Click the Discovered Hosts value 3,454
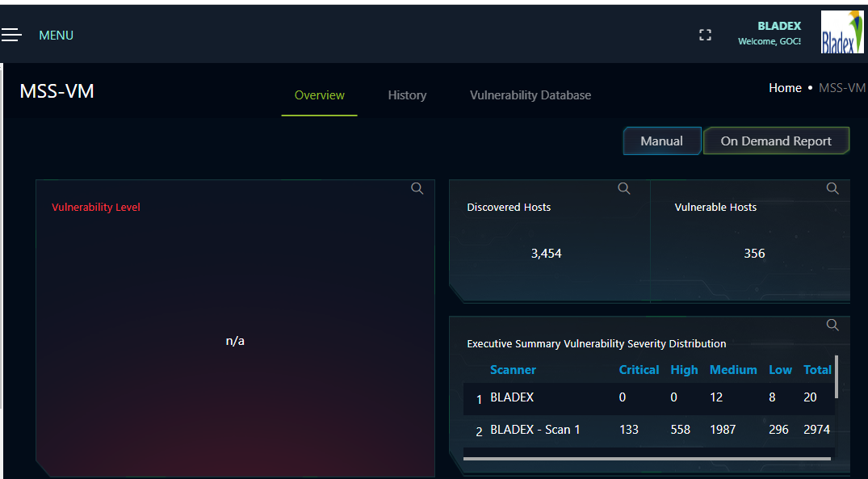Image resolution: width=868 pixels, height=479 pixels. coord(547,254)
